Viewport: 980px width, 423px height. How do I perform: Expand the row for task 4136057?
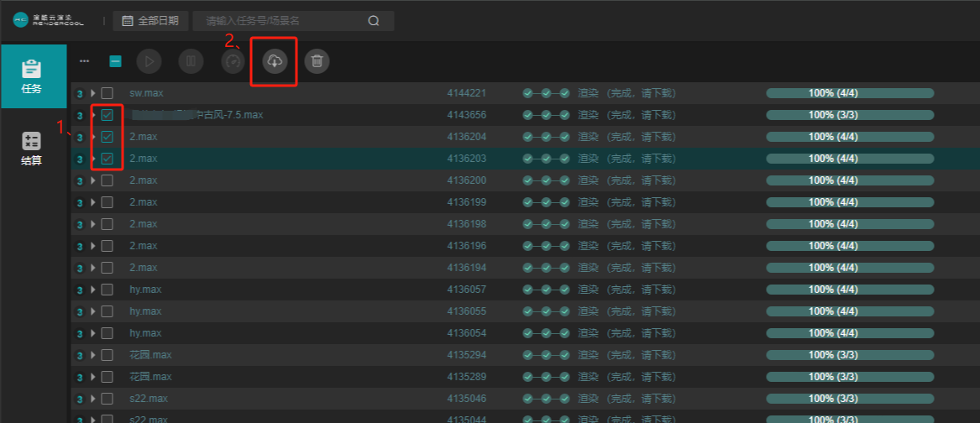pyautogui.click(x=93, y=290)
